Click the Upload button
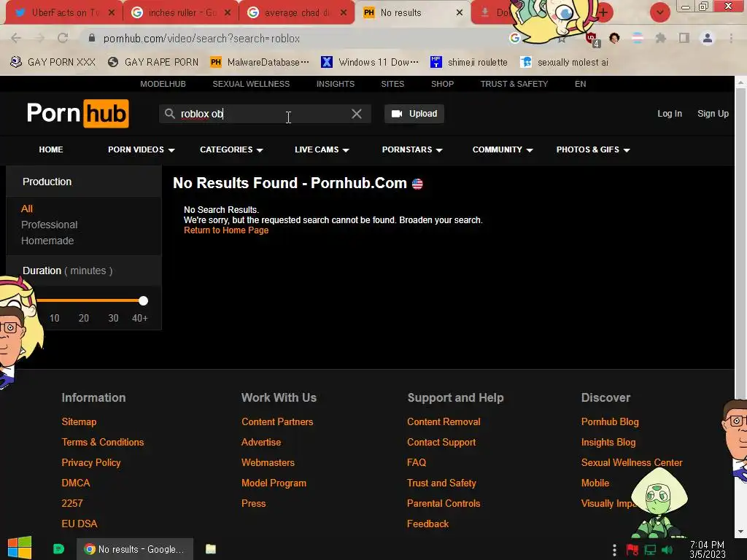Viewport: 747px width, 560px height. click(x=414, y=114)
